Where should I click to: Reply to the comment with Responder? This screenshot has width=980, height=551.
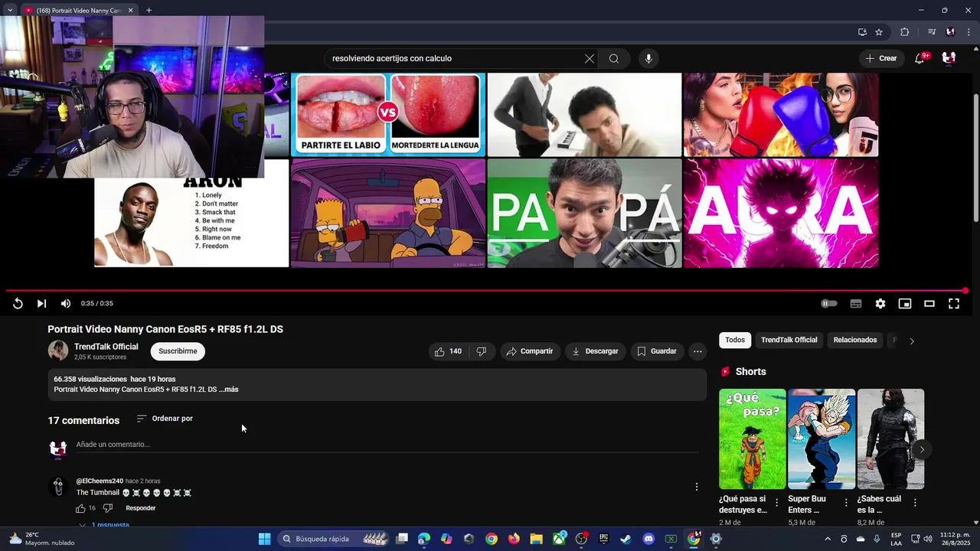[x=141, y=508]
